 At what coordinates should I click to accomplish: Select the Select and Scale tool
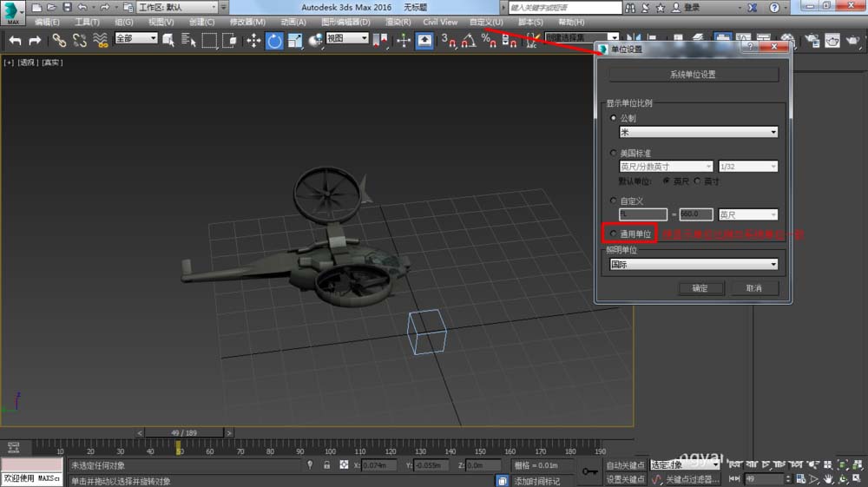[295, 40]
